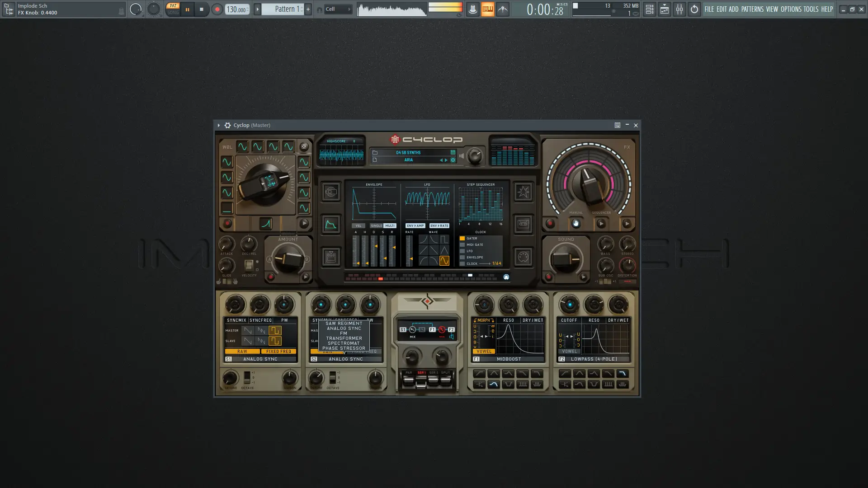The image size is (868, 488).
Task: Toggle the PAT/SONG mode switch
Action: pyautogui.click(x=173, y=9)
